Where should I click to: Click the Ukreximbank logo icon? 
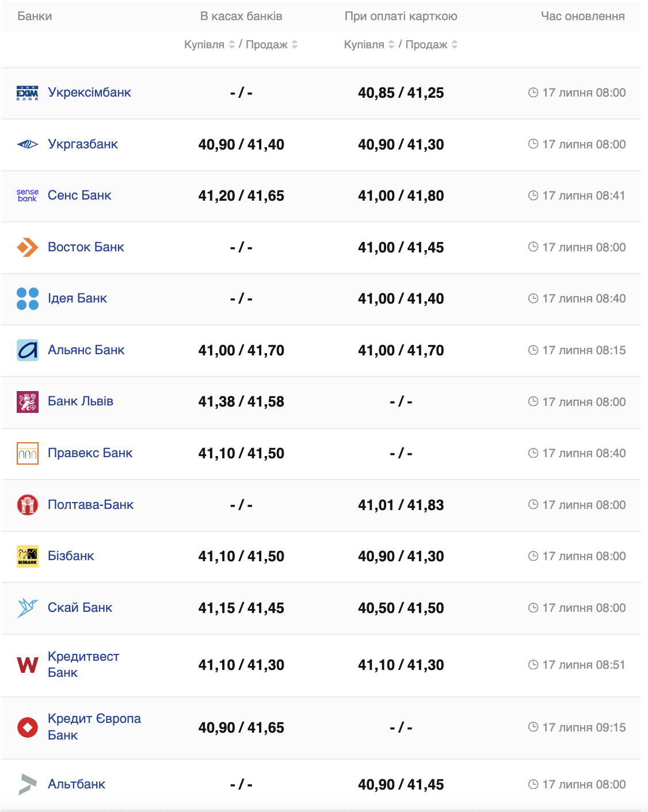(x=28, y=93)
